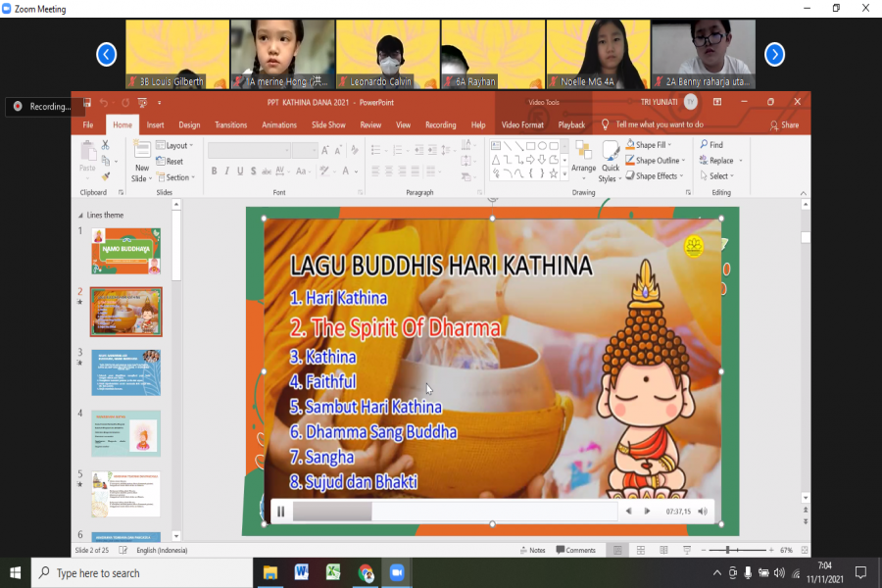This screenshot has height=588, width=882.
Task: Open the Zoom app in taskbar
Action: [x=398, y=572]
